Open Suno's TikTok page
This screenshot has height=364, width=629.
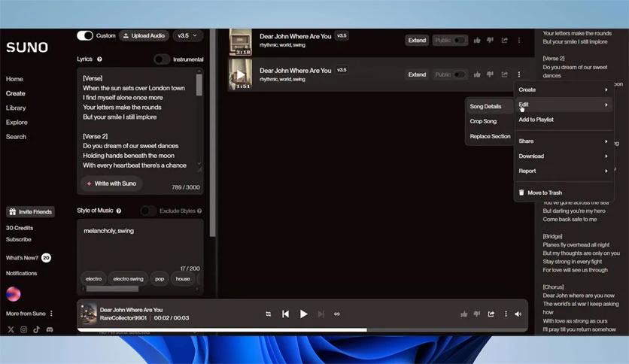point(37,329)
